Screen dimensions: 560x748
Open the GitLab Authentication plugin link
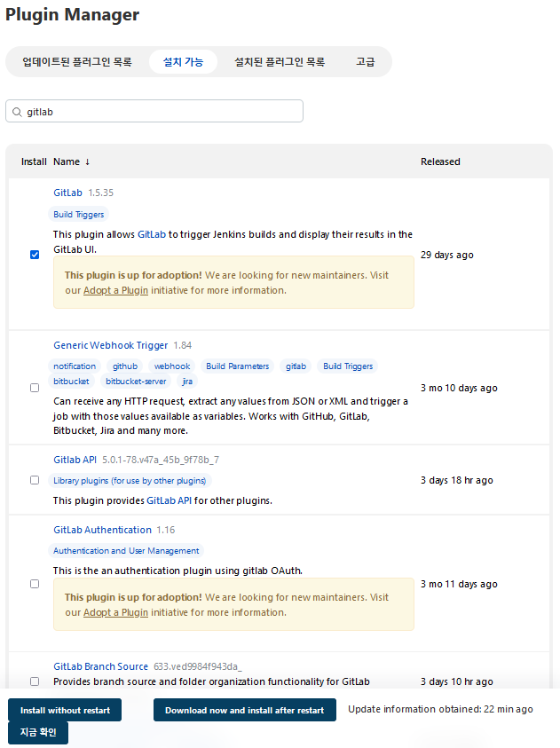(102, 530)
